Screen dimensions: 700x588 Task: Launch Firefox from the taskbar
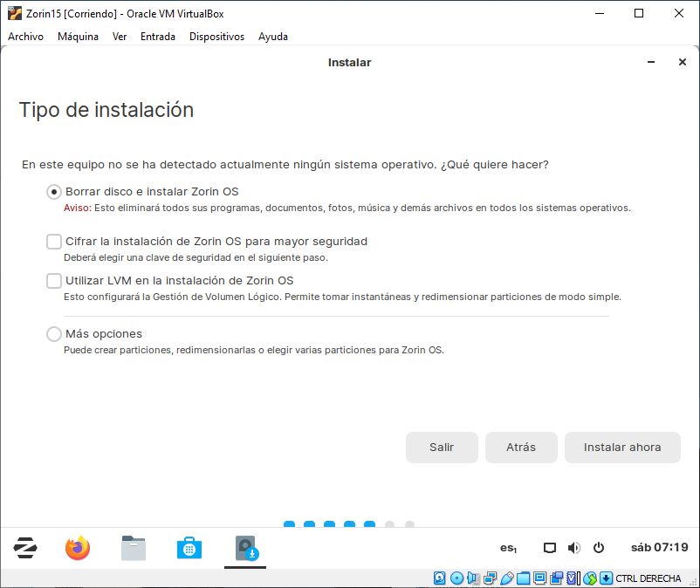click(x=78, y=548)
